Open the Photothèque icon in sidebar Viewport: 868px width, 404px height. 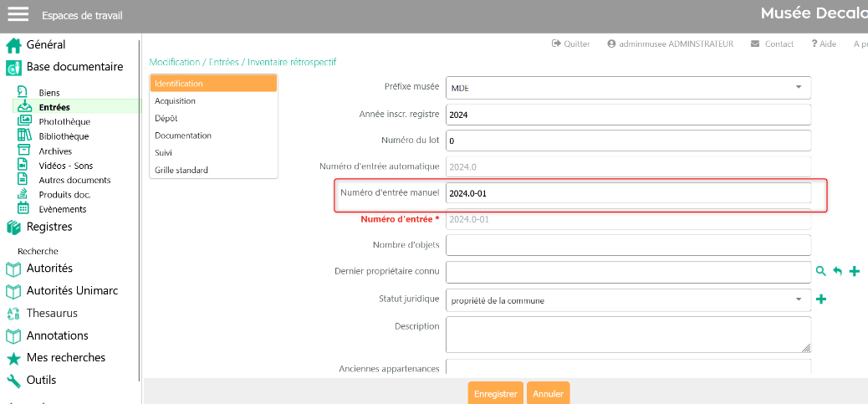[24, 121]
